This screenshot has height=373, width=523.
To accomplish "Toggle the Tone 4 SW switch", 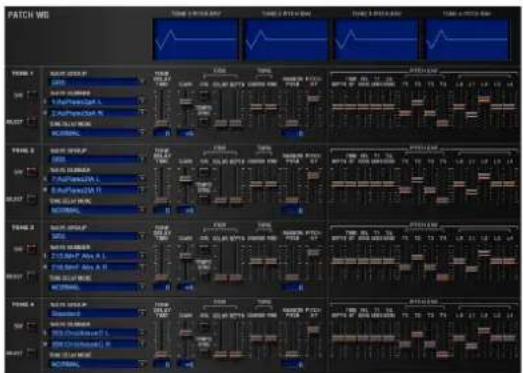I will pyautogui.click(x=32, y=326).
